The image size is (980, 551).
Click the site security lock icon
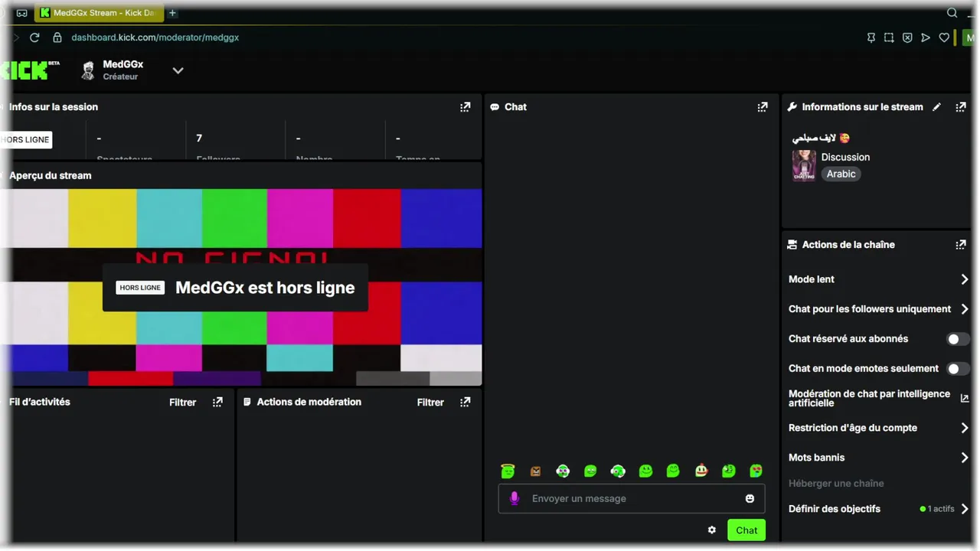57,37
